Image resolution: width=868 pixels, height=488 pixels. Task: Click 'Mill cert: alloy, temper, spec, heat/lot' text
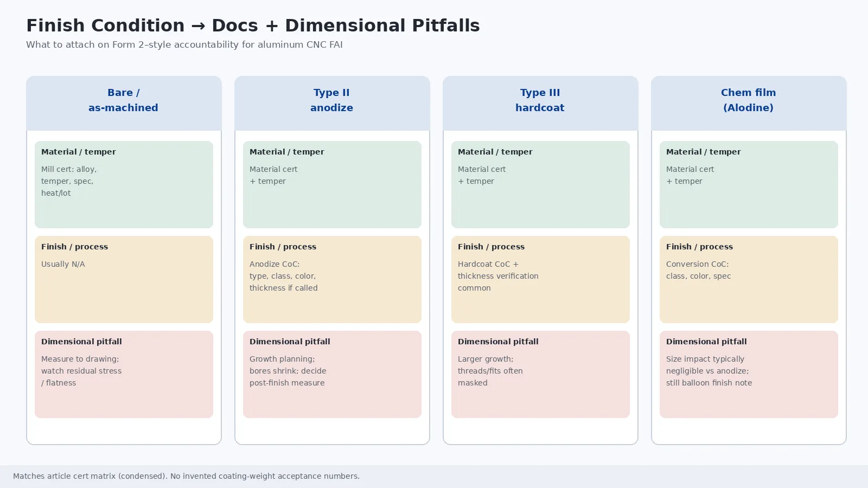tap(69, 181)
